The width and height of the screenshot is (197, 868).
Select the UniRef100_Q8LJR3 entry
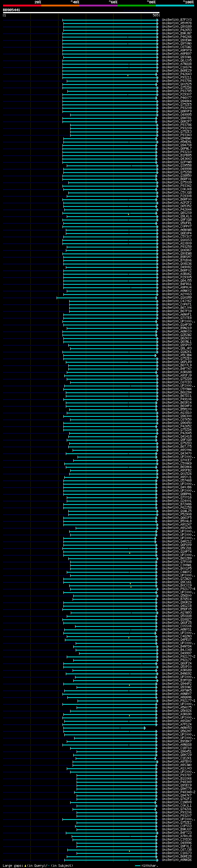coord(177,349)
